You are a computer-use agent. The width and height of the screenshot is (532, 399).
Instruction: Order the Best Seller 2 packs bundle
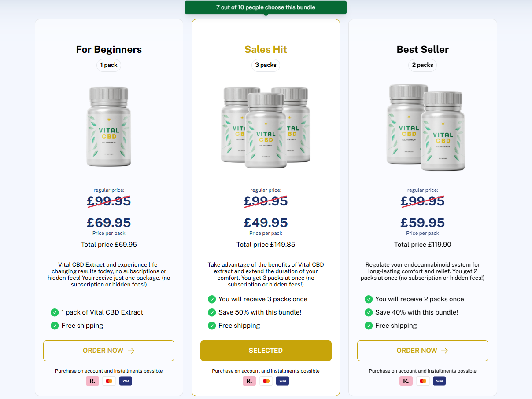coord(422,351)
